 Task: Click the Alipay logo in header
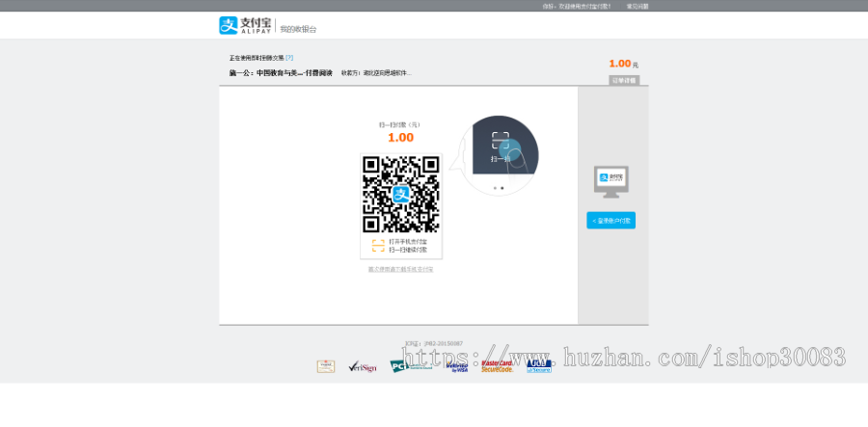pyautogui.click(x=245, y=26)
